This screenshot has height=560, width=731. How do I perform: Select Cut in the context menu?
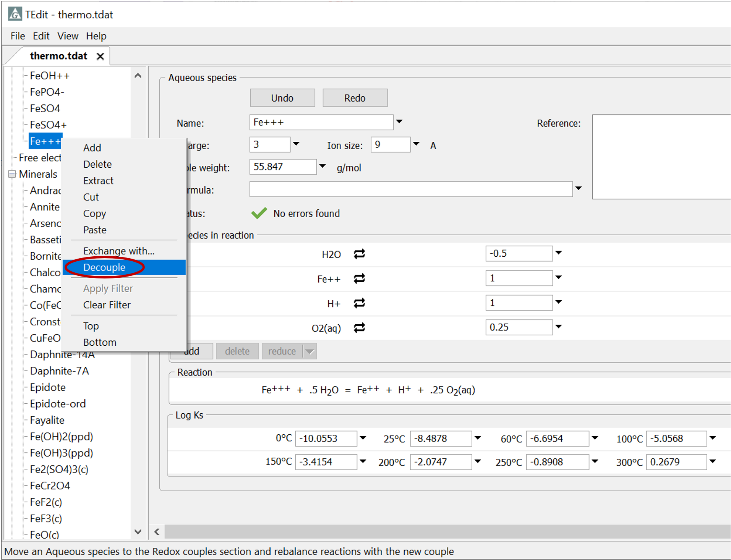click(x=125, y=197)
